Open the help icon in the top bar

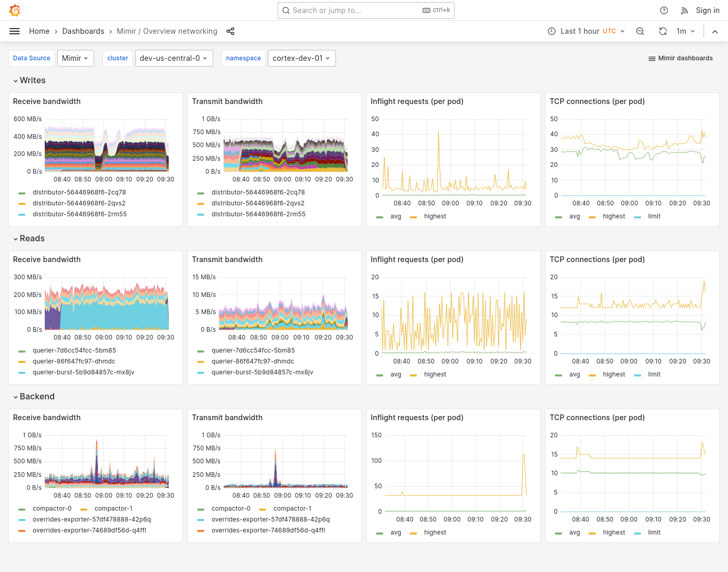point(664,10)
